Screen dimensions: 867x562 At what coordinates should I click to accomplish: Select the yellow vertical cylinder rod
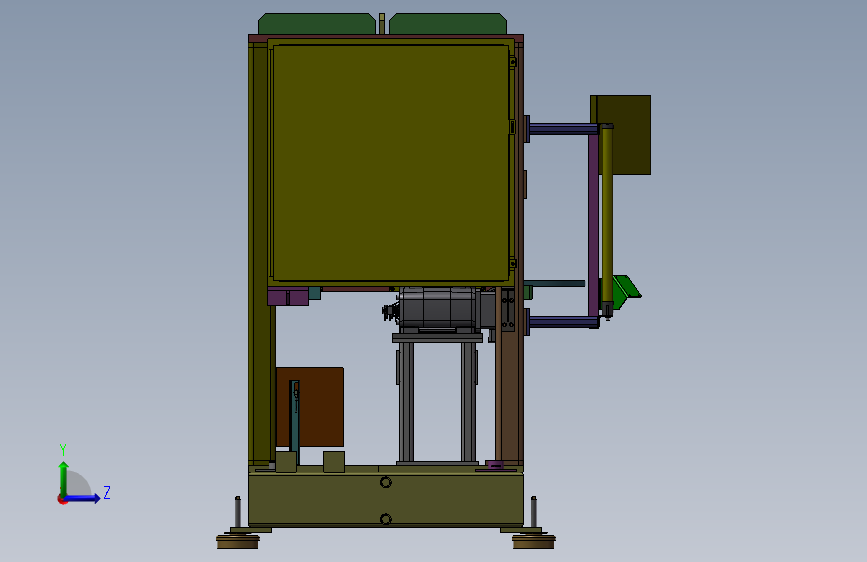[x=607, y=216]
